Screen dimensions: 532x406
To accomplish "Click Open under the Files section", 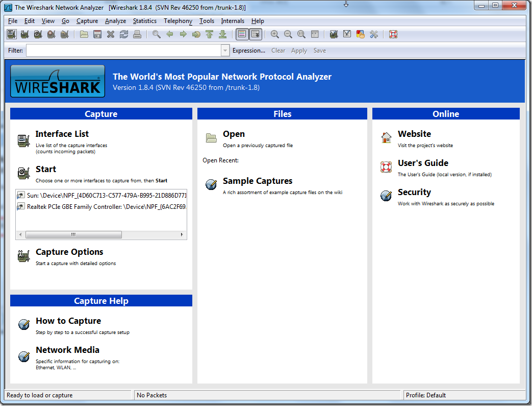I will [234, 134].
